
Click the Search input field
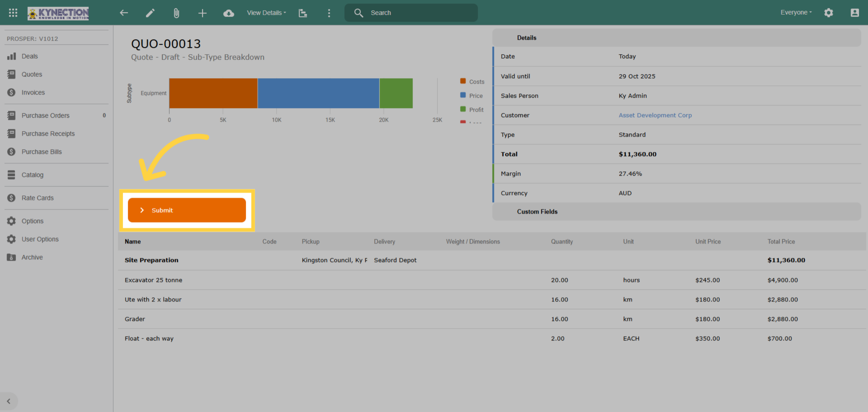[411, 13]
